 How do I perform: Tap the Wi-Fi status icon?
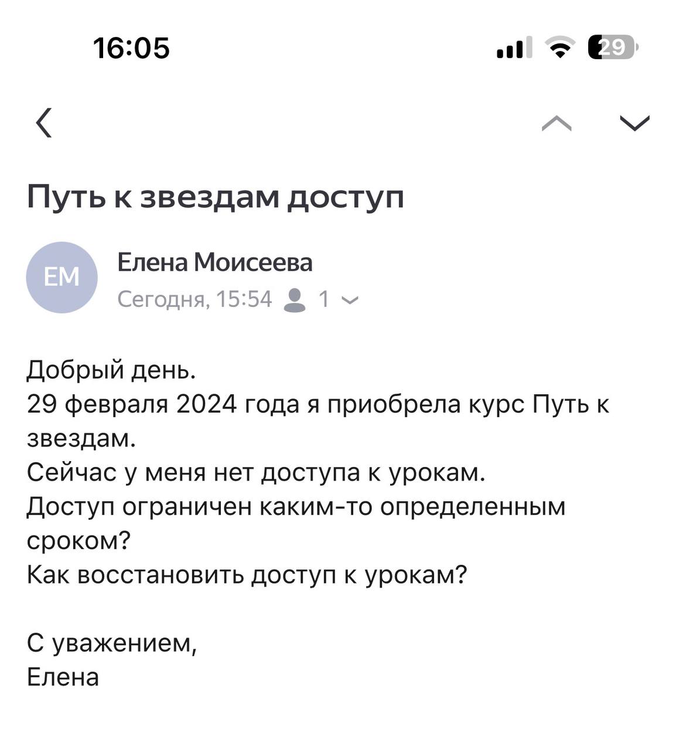point(561,47)
